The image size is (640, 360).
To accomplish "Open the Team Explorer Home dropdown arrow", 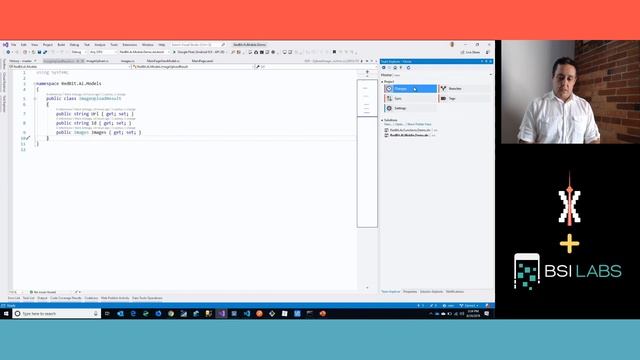I will point(491,75).
